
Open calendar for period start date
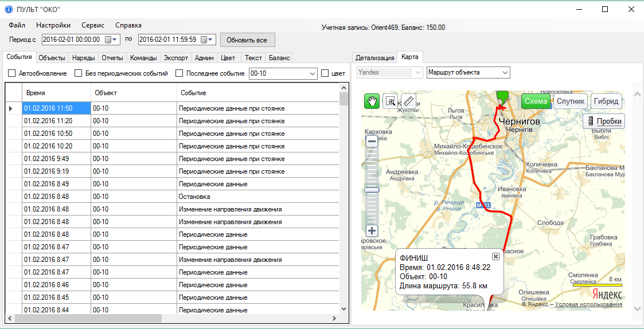click(111, 40)
